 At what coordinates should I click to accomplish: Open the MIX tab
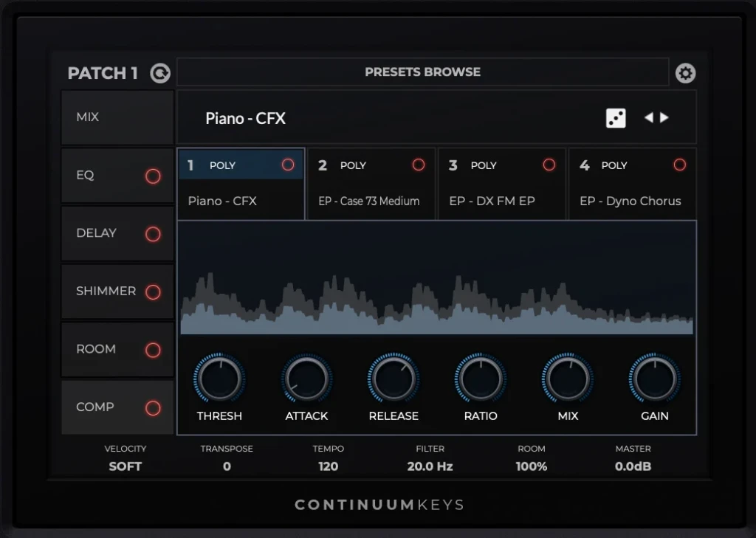(x=117, y=117)
